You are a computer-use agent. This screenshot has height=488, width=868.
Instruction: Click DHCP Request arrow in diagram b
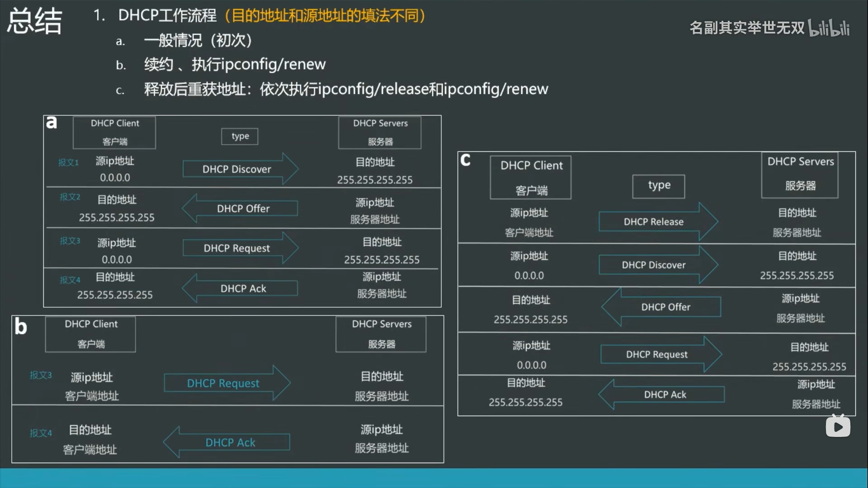(x=224, y=383)
